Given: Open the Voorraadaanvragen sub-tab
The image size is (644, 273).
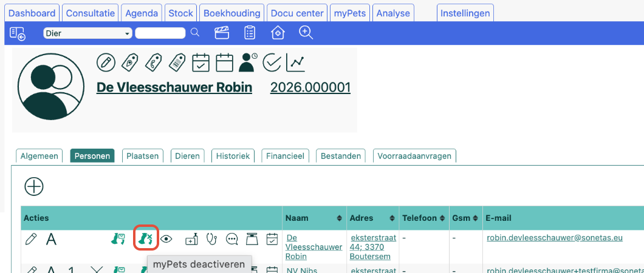Looking at the screenshot, I should (x=414, y=156).
